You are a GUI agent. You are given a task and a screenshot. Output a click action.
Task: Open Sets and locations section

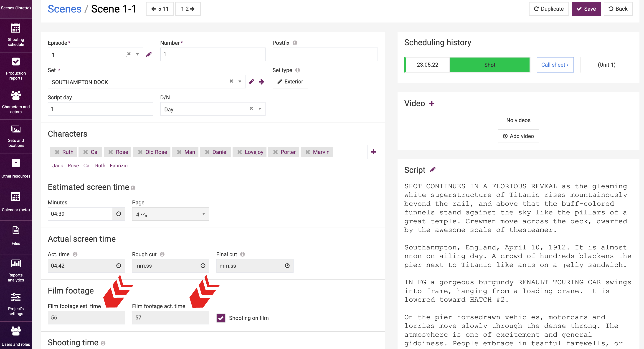[x=16, y=136]
